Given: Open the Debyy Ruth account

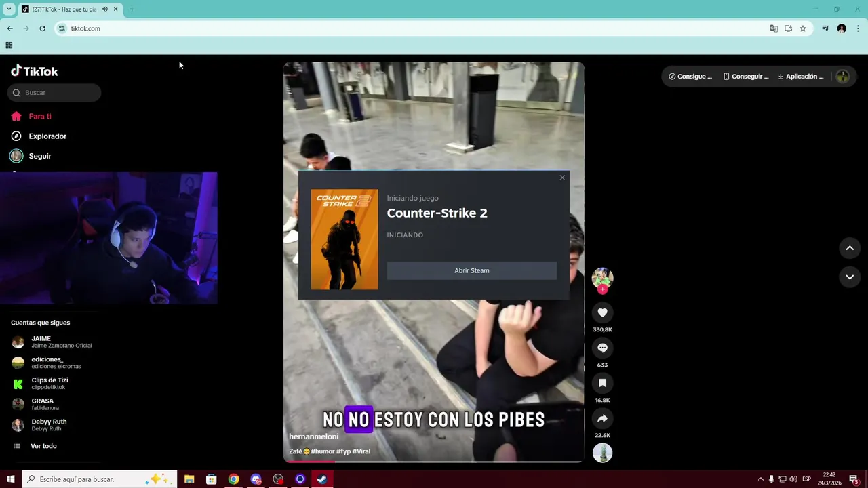Looking at the screenshot, I should [39, 425].
